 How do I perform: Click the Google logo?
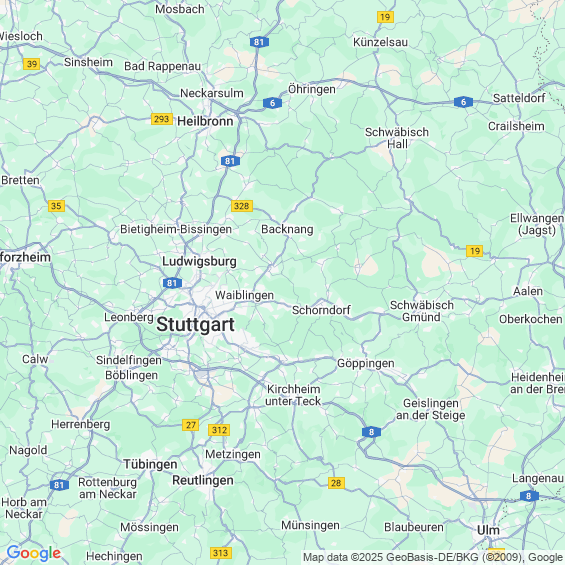tap(34, 553)
